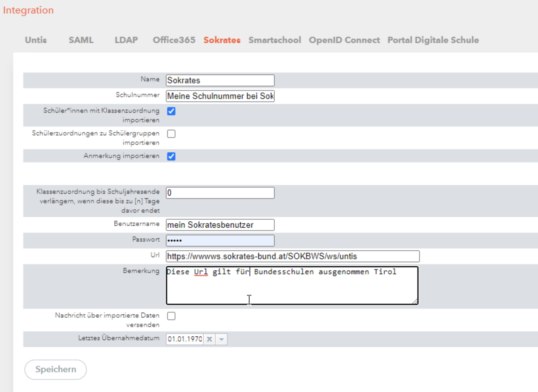Image resolution: width=538 pixels, height=392 pixels.
Task: Toggle the Anmerkung importieren checkbox
Action: (171, 156)
